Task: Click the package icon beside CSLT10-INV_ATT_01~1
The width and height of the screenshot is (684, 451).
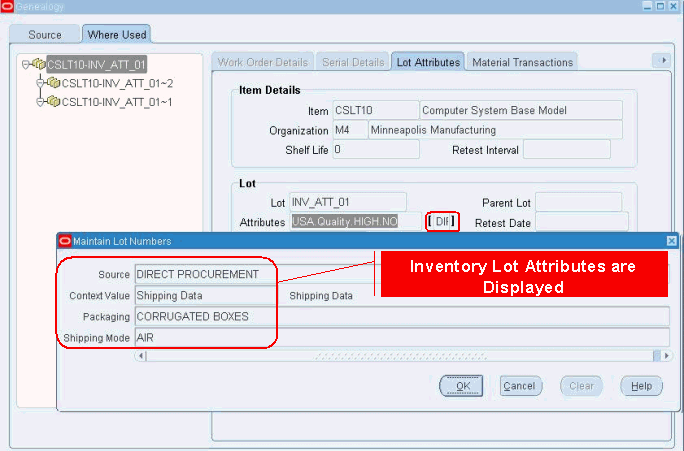Action: click(54, 101)
